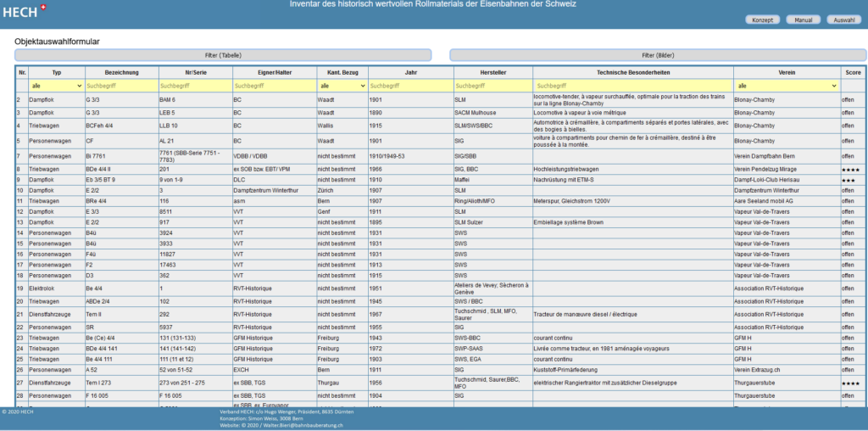
Task: Select the Technische Besonderheiten search field
Action: [x=632, y=86]
